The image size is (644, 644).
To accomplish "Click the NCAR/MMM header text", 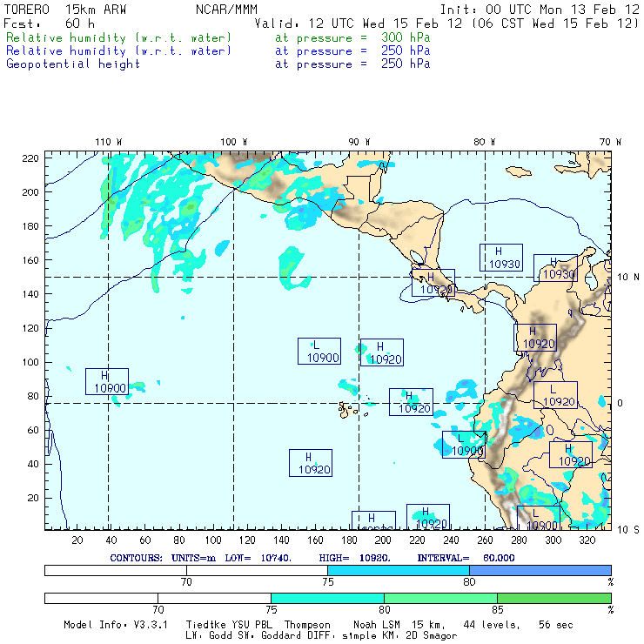I will click(226, 10).
